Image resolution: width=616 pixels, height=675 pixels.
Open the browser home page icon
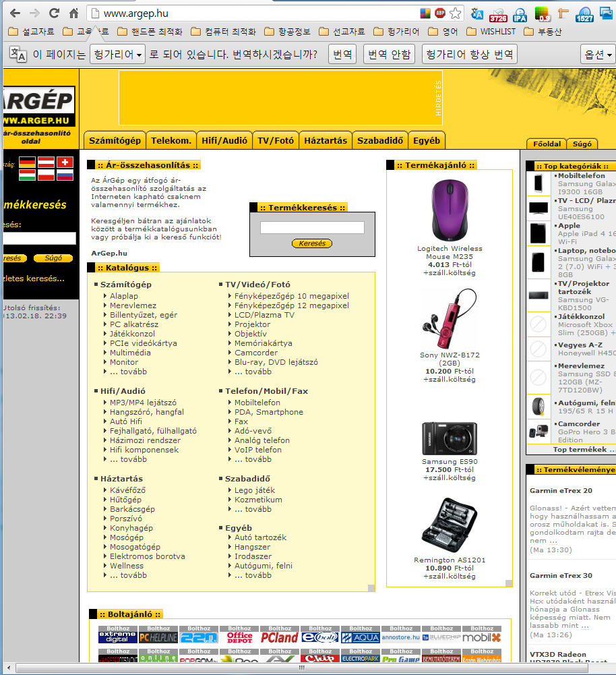point(74,13)
